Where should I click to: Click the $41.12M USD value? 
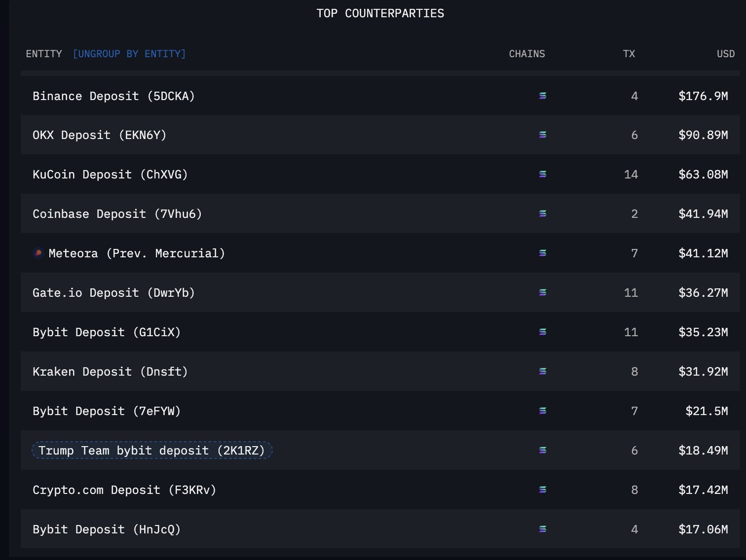[703, 253]
